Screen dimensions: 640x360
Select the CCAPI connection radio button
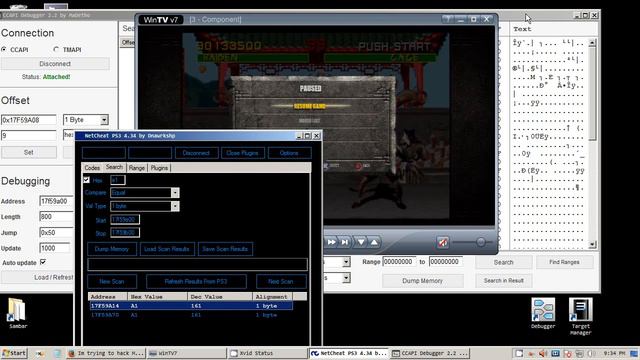4,49
